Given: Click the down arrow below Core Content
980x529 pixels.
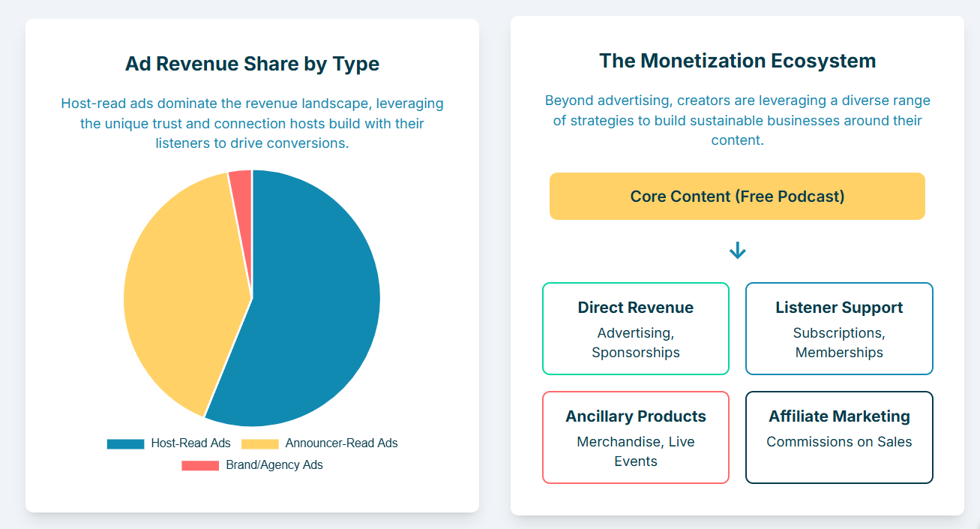Looking at the screenshot, I should tap(738, 251).
